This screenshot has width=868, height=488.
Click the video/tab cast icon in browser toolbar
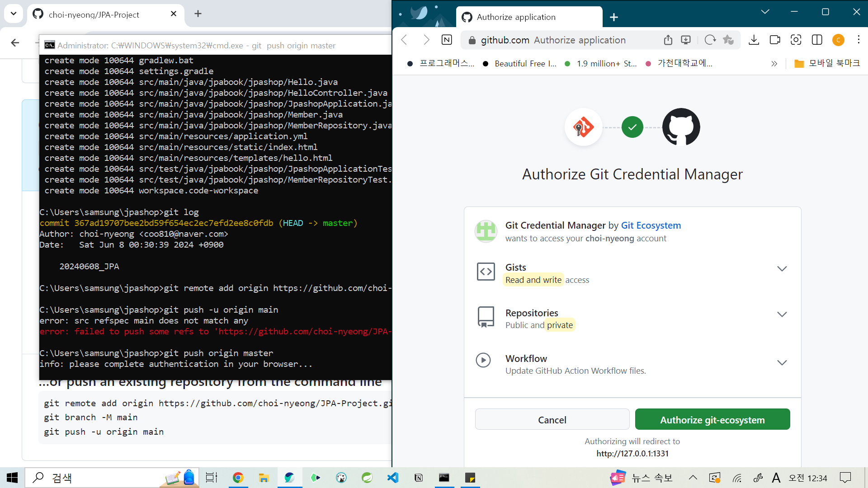click(x=775, y=40)
